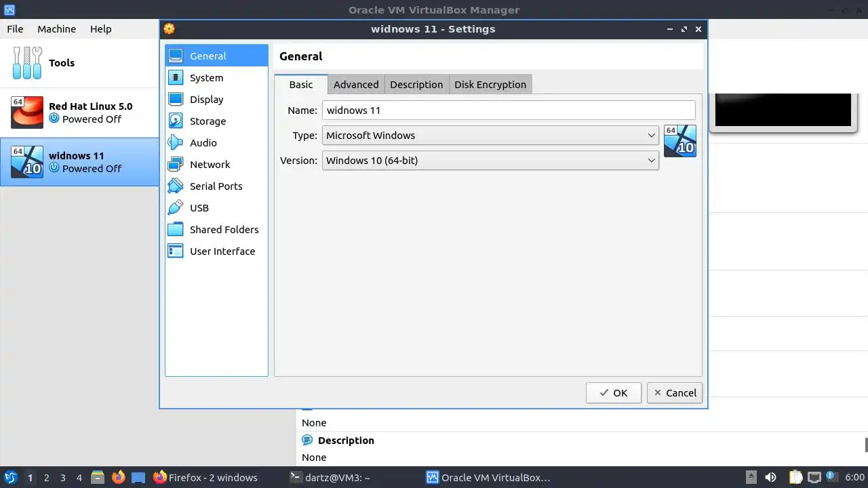Expand the Version dropdown showing Windows 10 (64-bit)
868x488 pixels.
pyautogui.click(x=490, y=161)
